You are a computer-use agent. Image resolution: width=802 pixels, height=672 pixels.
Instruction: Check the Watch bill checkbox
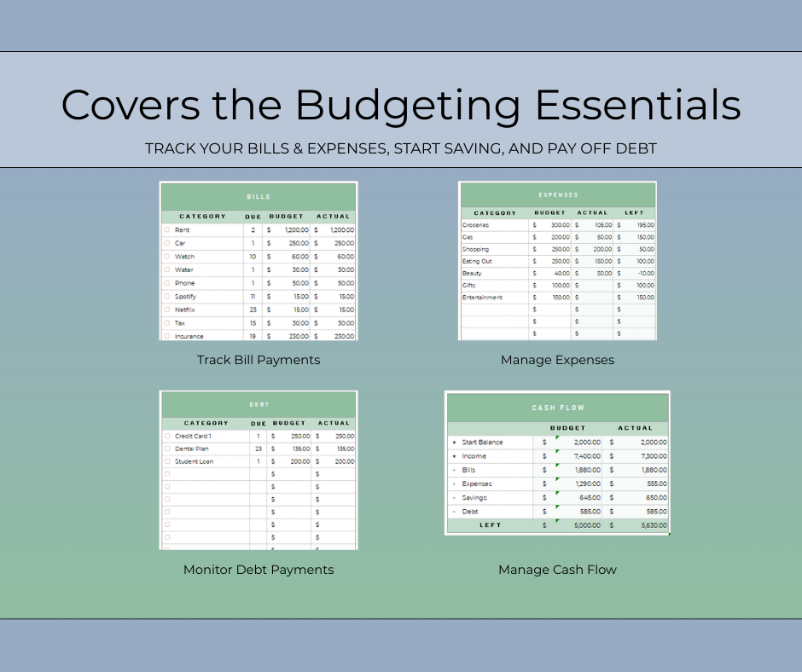pyautogui.click(x=166, y=256)
